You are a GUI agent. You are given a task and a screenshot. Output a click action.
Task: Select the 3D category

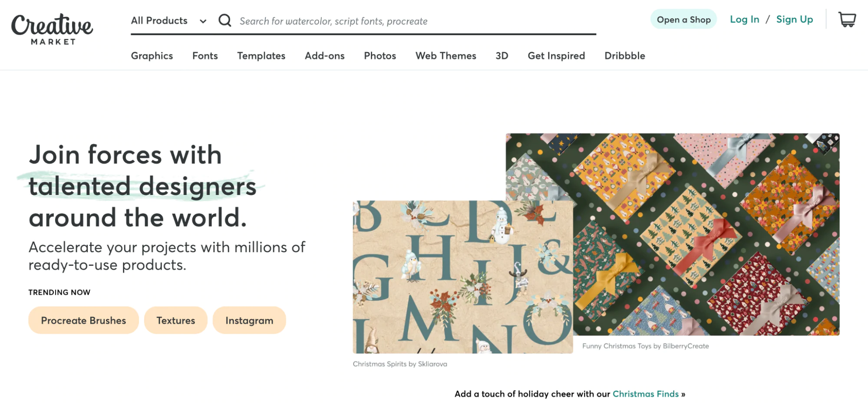tap(502, 56)
